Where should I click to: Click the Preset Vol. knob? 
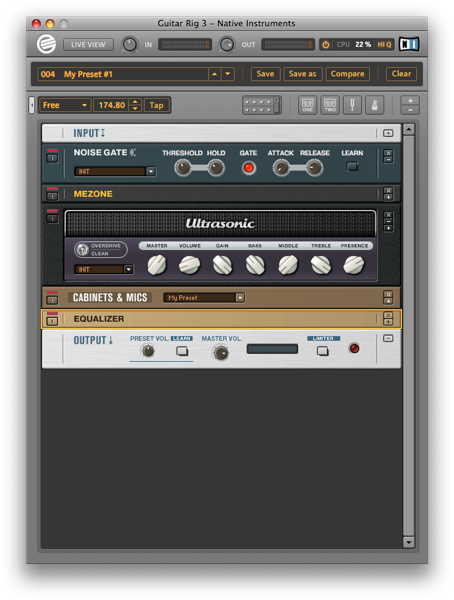[x=148, y=351]
